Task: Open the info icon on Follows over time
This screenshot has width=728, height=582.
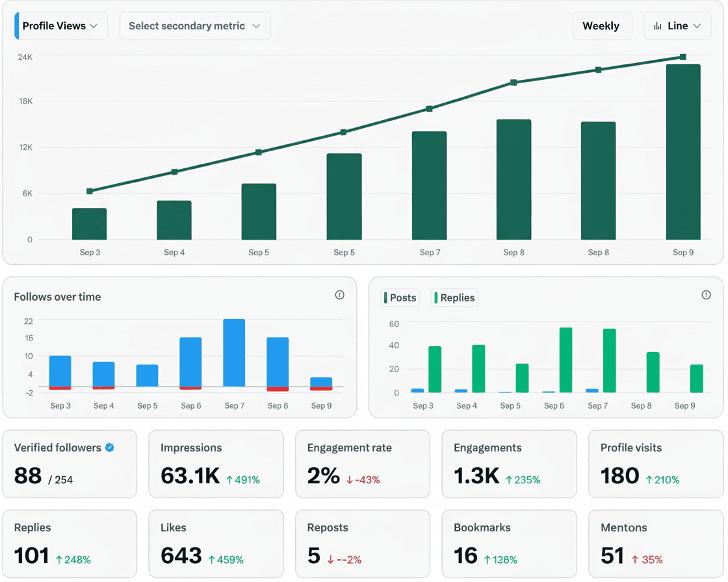Action: tap(339, 295)
